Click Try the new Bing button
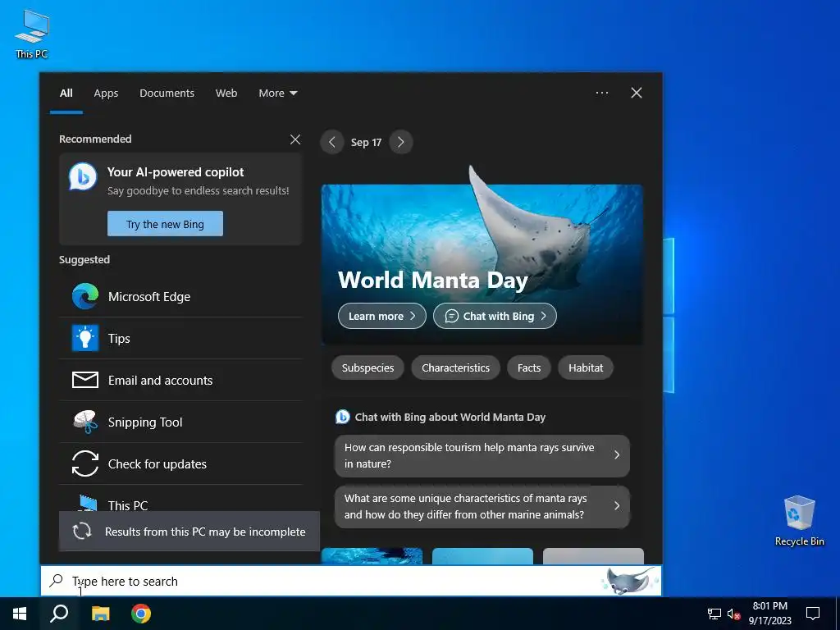The width and height of the screenshot is (840, 630). pyautogui.click(x=165, y=223)
